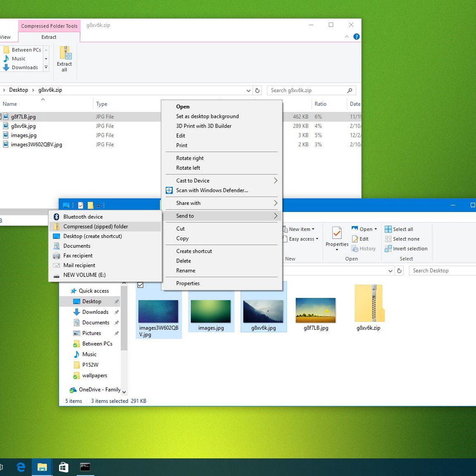Image resolution: width=476 pixels, height=476 pixels.
Task: Uncheck the images3W602QBV.jpg checkbox
Action: [x=140, y=285]
